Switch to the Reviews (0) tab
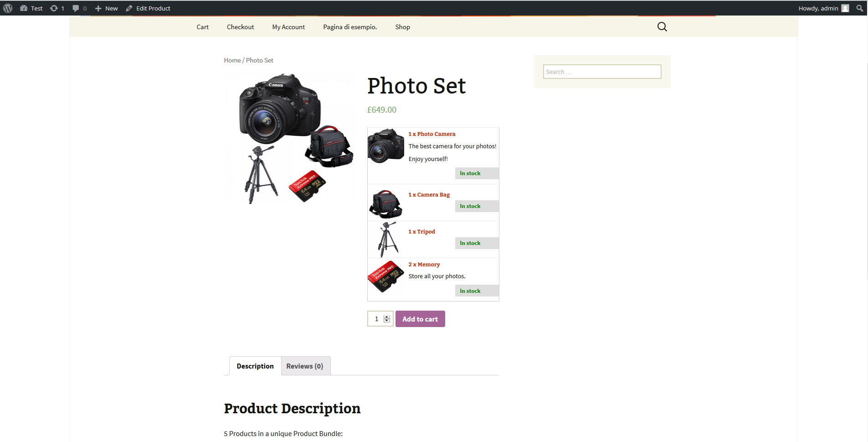Screen dimensions: 868x442 pos(305,366)
